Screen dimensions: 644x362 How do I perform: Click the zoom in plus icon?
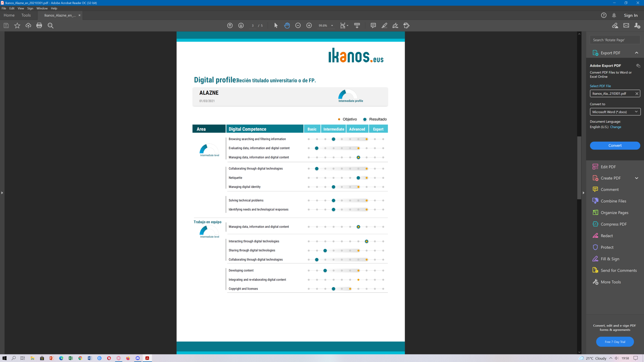coord(309,25)
